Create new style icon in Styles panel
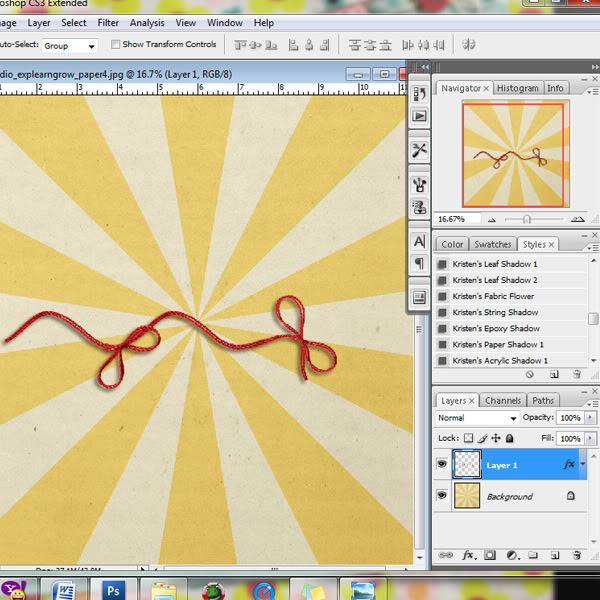This screenshot has height=600, width=600. pos(554,374)
